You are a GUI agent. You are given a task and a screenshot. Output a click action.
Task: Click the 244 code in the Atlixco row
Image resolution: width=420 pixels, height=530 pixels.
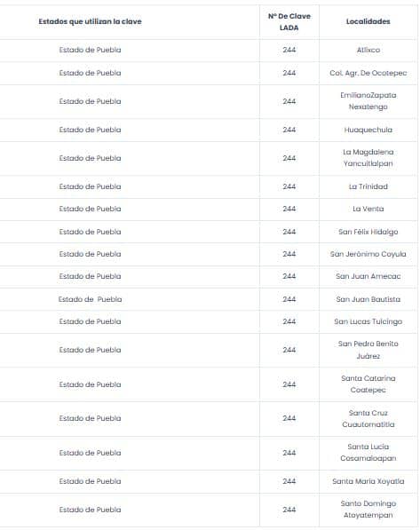click(289, 50)
